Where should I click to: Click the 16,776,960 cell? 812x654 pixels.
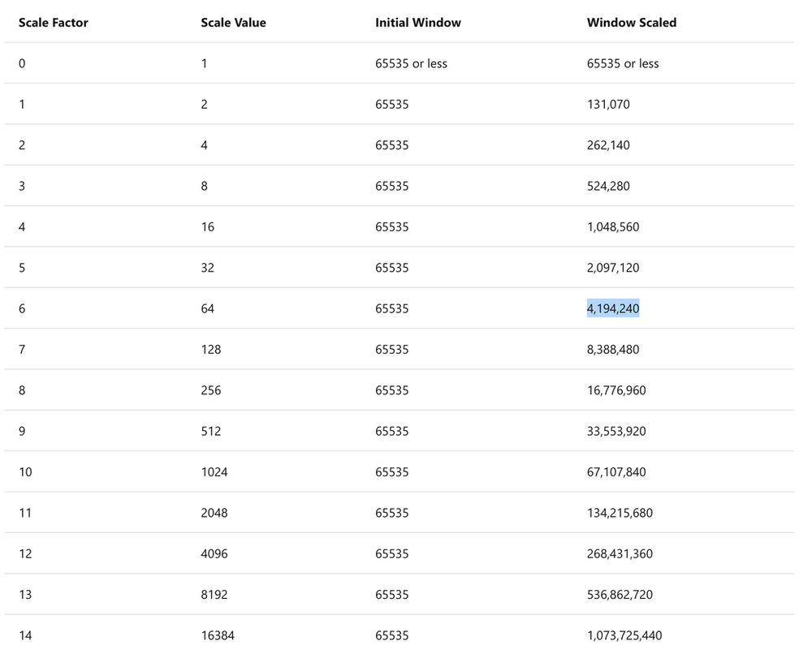click(x=616, y=390)
